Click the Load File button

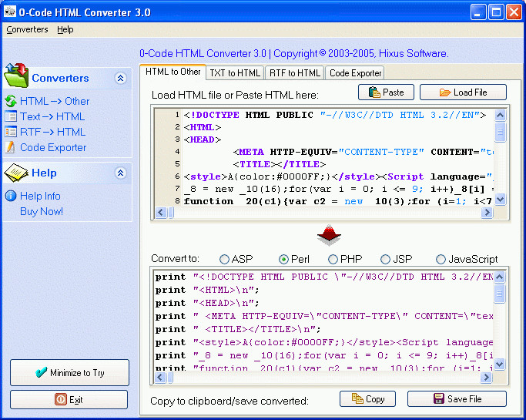(463, 92)
